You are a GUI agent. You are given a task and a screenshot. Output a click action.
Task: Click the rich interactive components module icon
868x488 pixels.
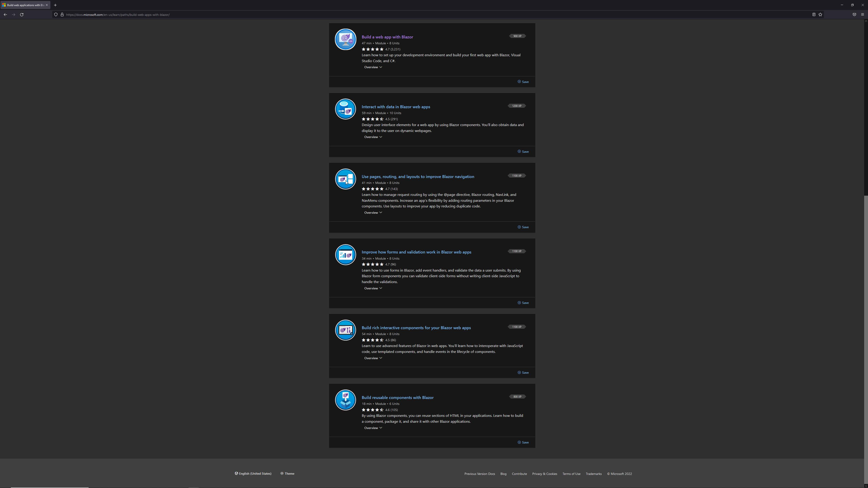(345, 330)
